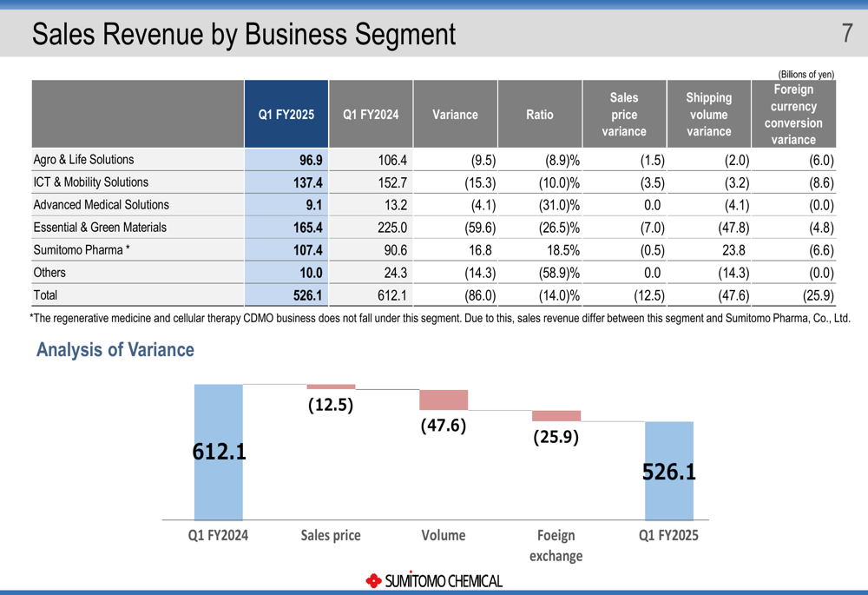Select the Shipping volume variance column header
Screen dimensions: 868x595
708,115
